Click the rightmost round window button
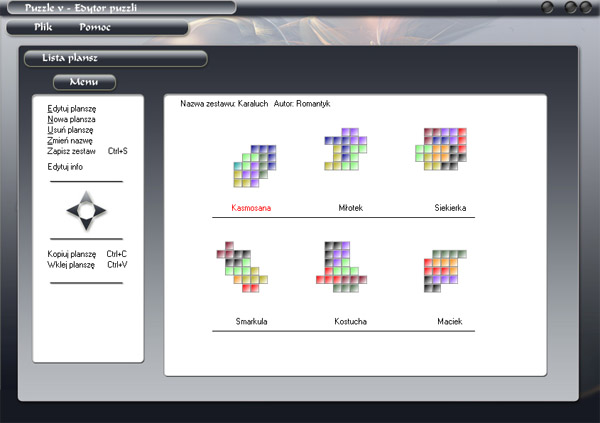The width and height of the screenshot is (600, 423). tap(586, 7)
